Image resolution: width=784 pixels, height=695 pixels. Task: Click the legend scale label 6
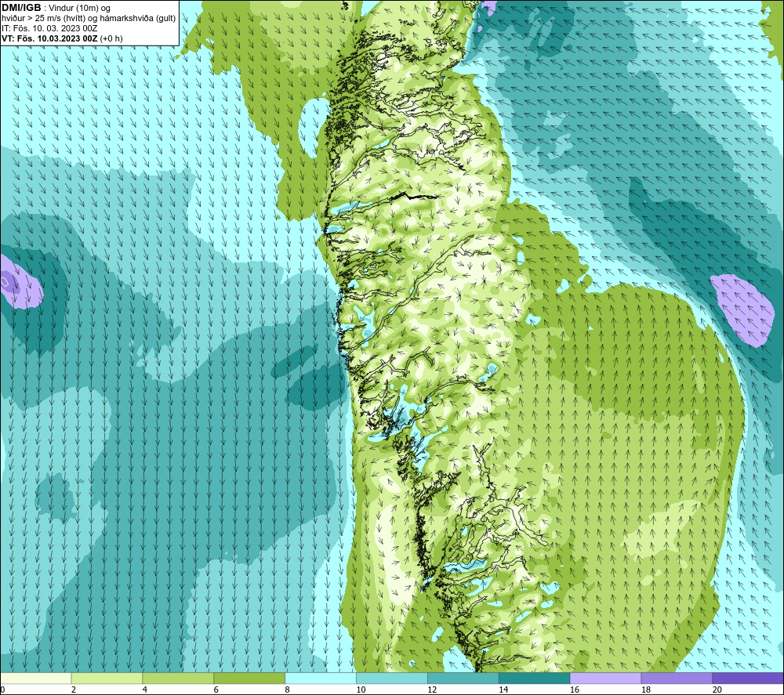click(x=216, y=690)
